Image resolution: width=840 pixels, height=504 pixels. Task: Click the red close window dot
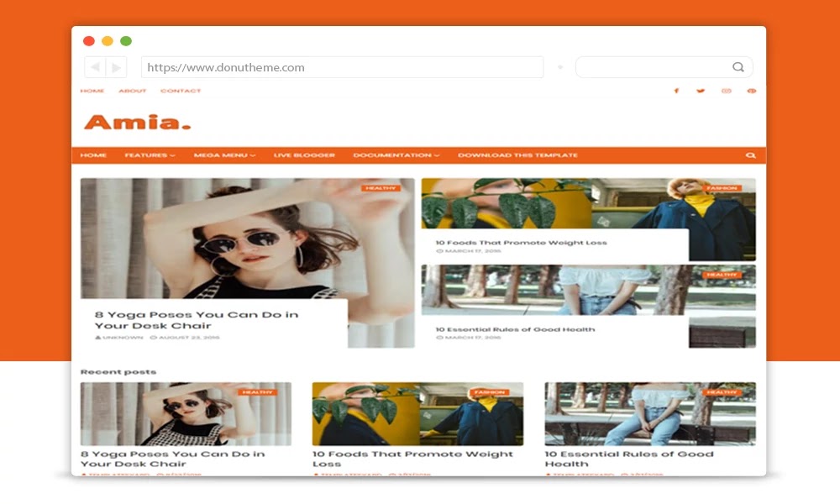click(89, 41)
